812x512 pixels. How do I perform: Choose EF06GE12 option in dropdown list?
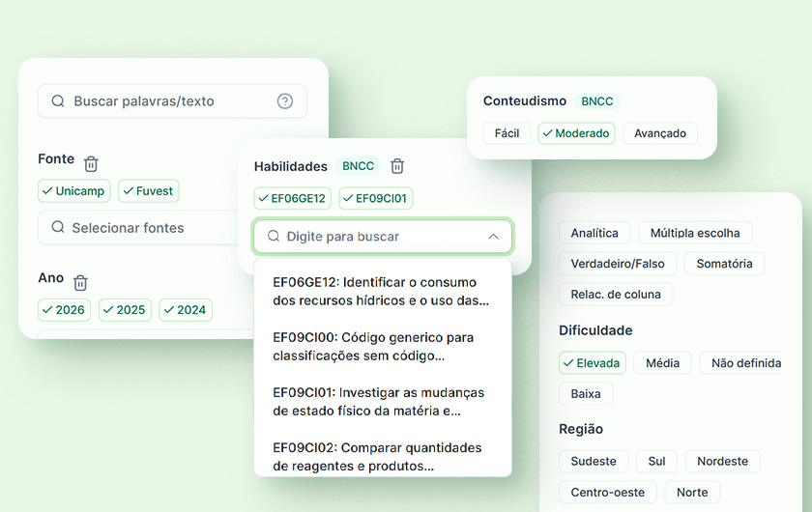pyautogui.click(x=382, y=292)
